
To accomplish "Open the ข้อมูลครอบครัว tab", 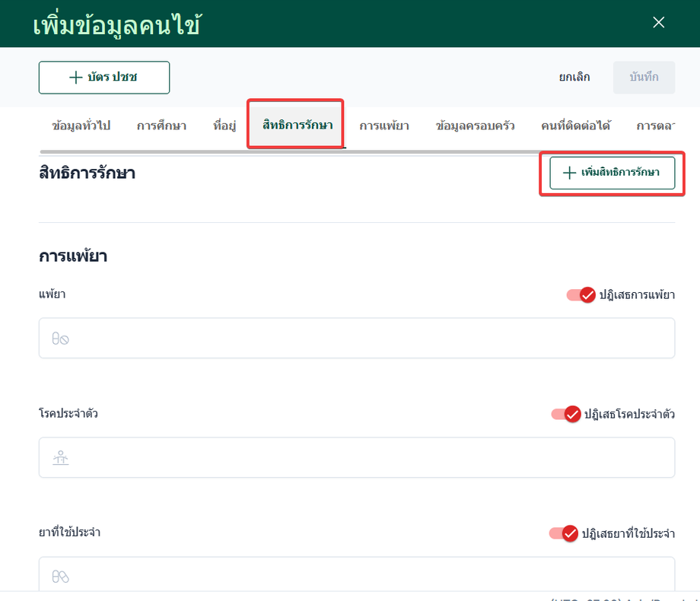I will pyautogui.click(x=475, y=126).
